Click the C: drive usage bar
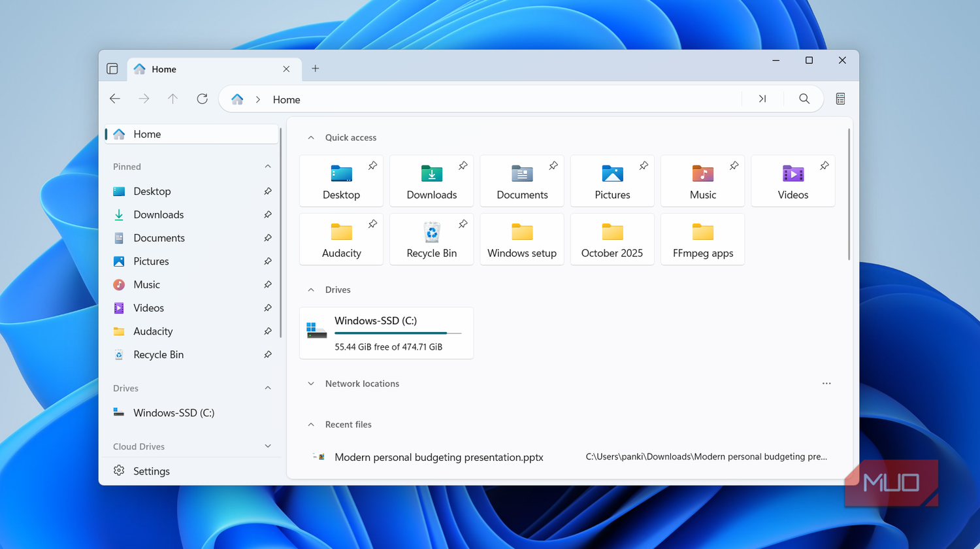 pyautogui.click(x=398, y=333)
